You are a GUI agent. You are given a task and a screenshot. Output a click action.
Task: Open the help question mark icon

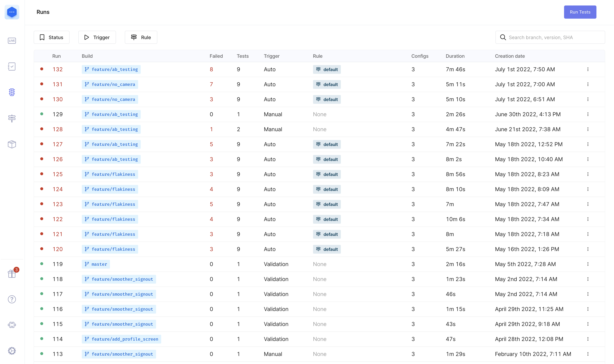12,299
